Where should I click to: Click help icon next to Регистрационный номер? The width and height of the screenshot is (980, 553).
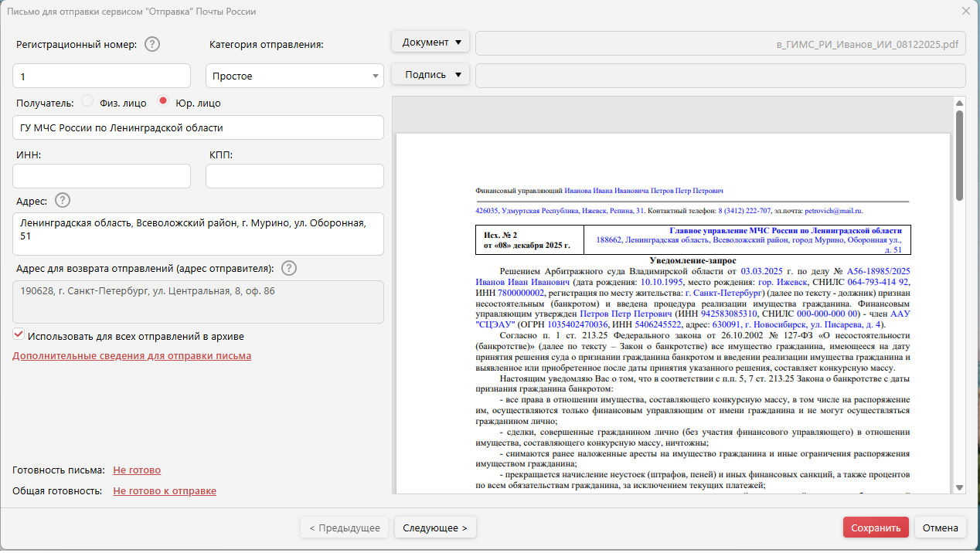click(x=152, y=44)
